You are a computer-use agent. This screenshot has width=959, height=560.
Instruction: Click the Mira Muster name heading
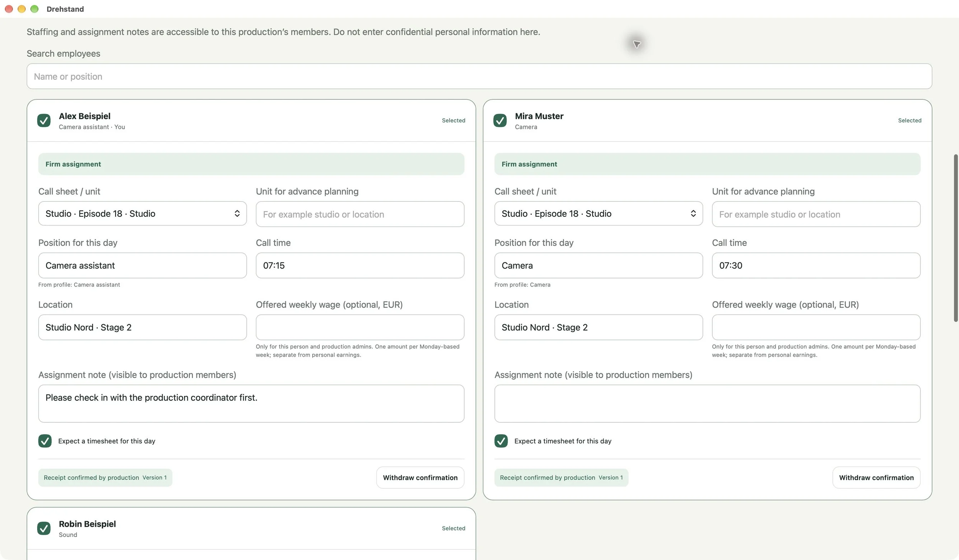[539, 116]
